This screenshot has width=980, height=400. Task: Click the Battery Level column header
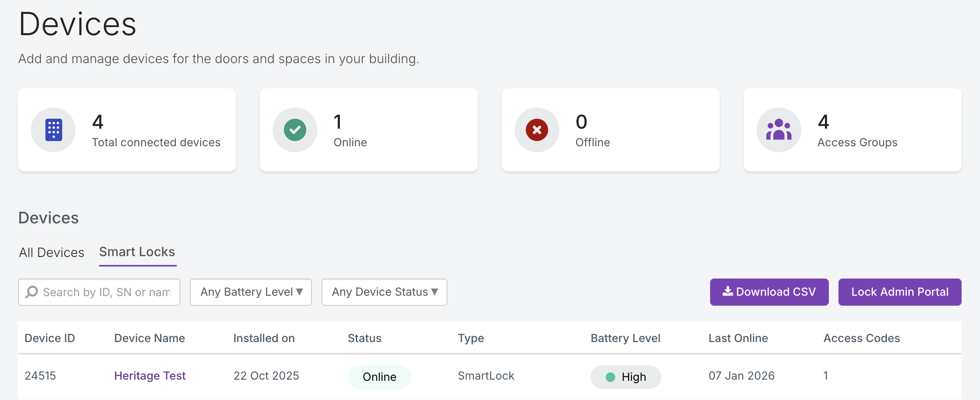pos(625,338)
